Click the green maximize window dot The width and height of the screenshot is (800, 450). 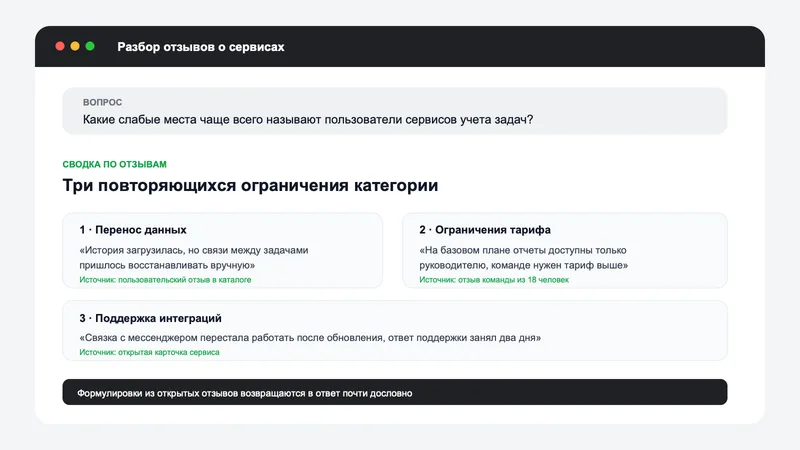click(90, 46)
